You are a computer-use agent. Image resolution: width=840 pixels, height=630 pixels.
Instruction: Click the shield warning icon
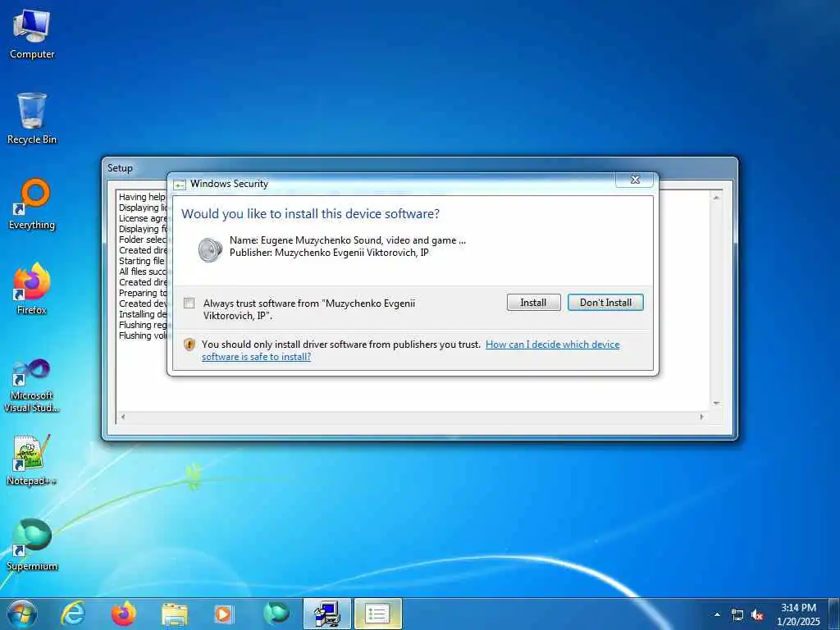click(x=189, y=345)
